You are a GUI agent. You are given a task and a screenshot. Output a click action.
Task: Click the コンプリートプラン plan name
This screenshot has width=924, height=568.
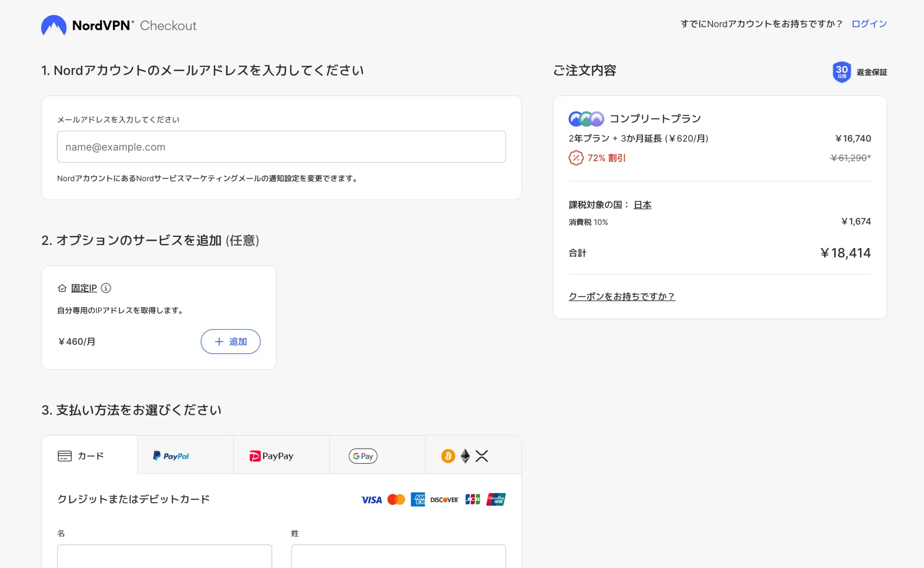coord(655,119)
